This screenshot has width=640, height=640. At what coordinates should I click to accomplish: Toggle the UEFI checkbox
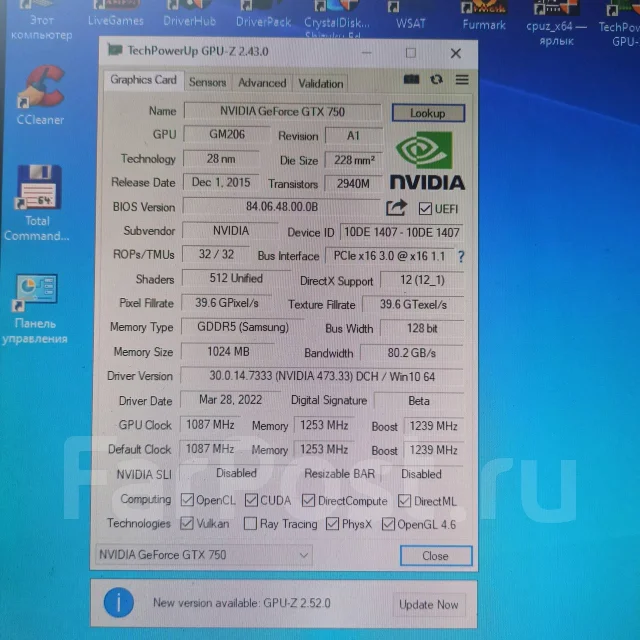425,209
